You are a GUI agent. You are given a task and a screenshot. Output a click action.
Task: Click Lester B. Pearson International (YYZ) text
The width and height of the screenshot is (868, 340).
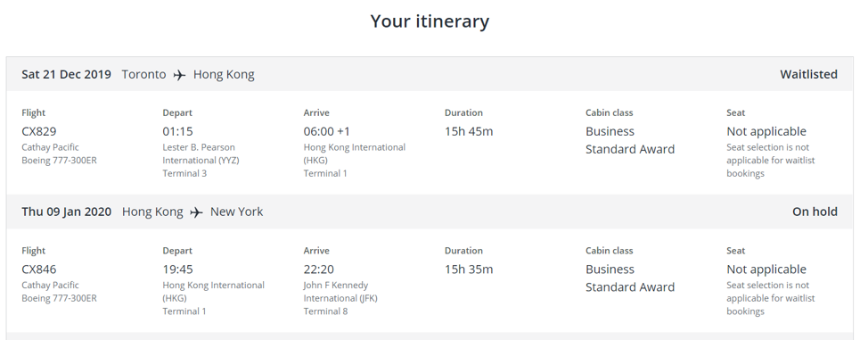201,153
